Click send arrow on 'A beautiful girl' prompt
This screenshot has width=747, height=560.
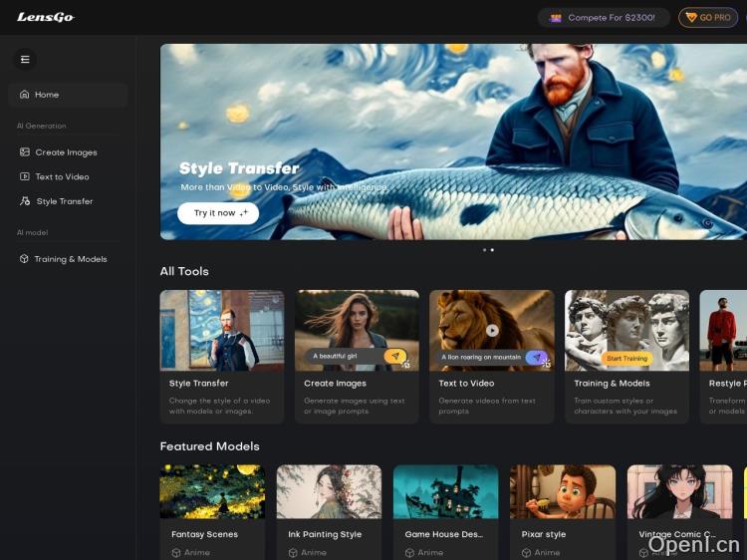coord(394,356)
